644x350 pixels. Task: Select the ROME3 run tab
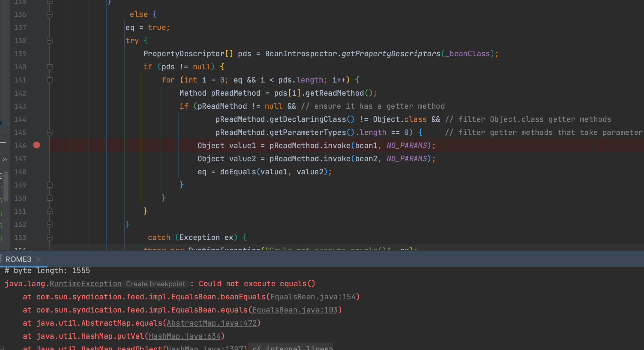(x=18, y=259)
